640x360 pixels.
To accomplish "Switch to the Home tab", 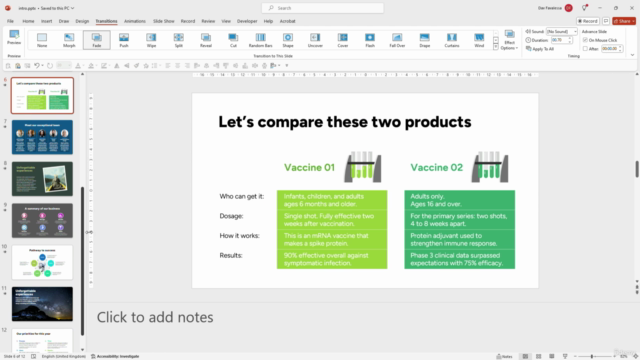I will [28, 21].
